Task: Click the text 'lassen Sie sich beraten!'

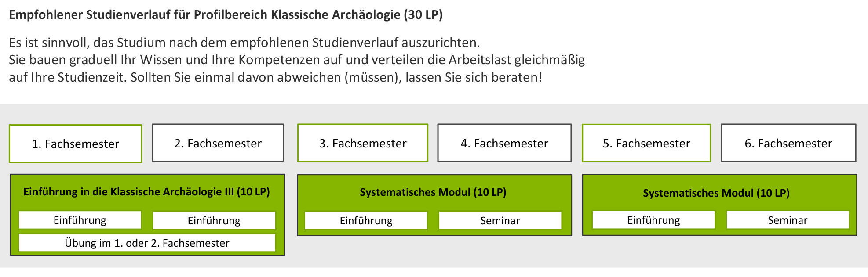Action: coord(474,77)
